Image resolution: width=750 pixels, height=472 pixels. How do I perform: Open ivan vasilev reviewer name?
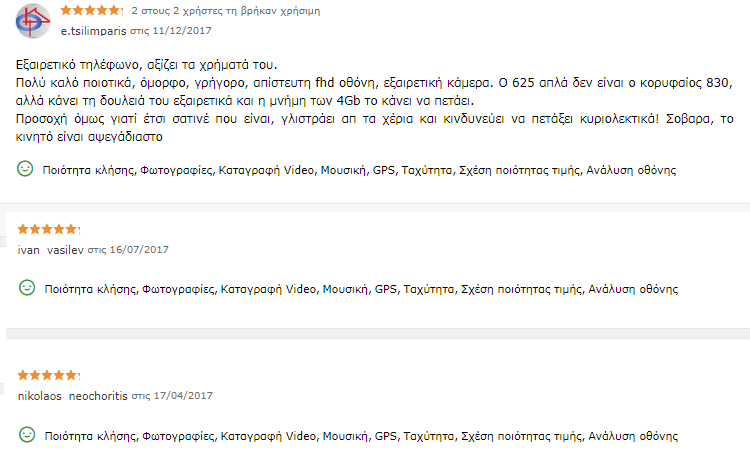51,249
